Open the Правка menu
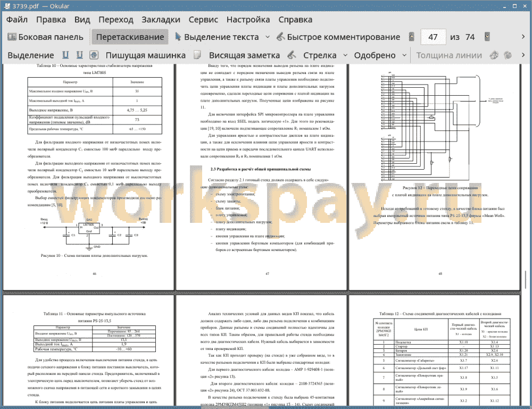532x409 pixels. (51, 20)
